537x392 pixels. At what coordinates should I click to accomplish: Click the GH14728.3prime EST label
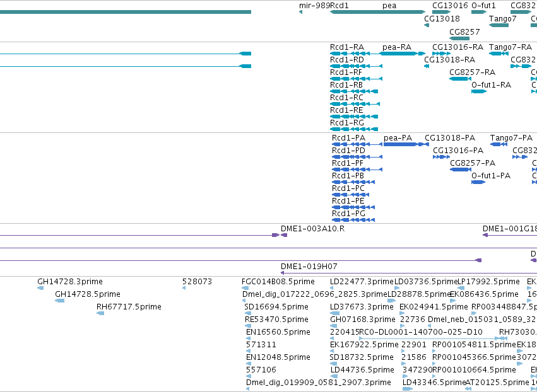(x=70, y=282)
